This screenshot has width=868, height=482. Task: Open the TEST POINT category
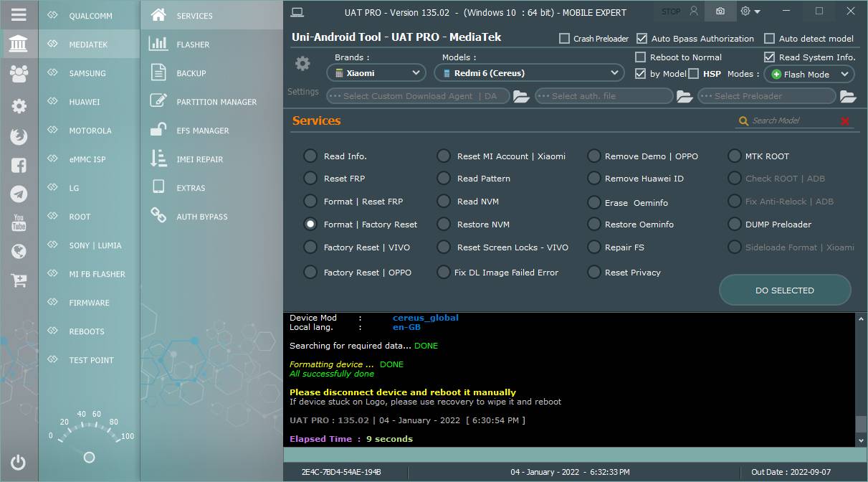click(89, 360)
